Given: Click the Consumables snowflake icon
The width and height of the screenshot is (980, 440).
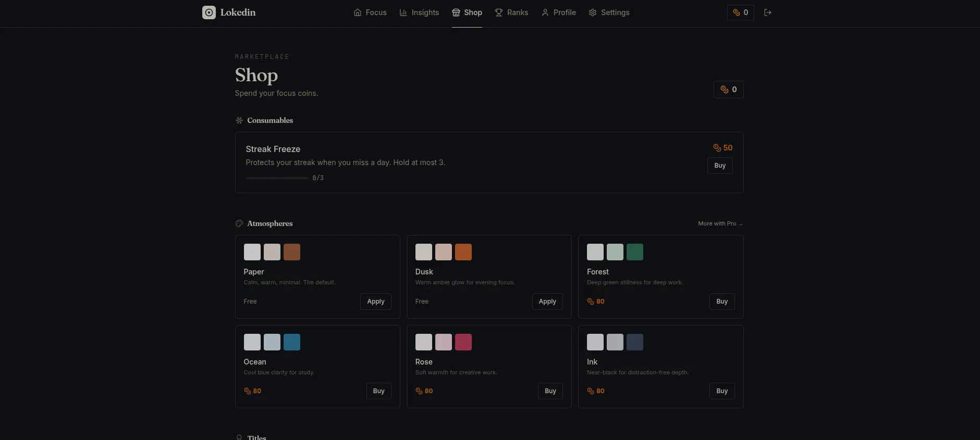Looking at the screenshot, I should click(239, 120).
